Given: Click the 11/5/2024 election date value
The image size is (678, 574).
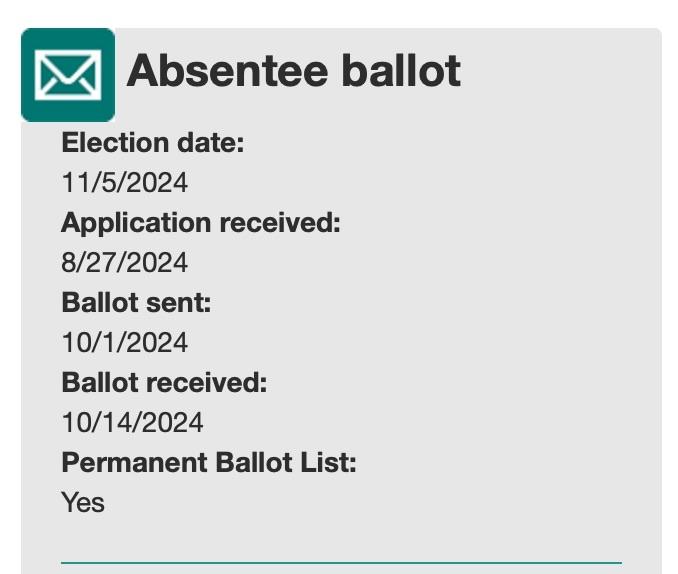Looking at the screenshot, I should 125,182.
